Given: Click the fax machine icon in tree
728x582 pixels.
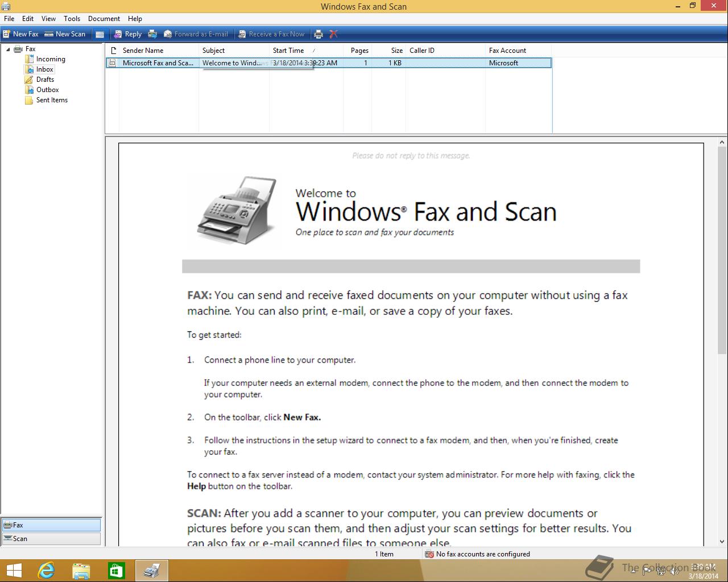Looking at the screenshot, I should click(x=18, y=49).
